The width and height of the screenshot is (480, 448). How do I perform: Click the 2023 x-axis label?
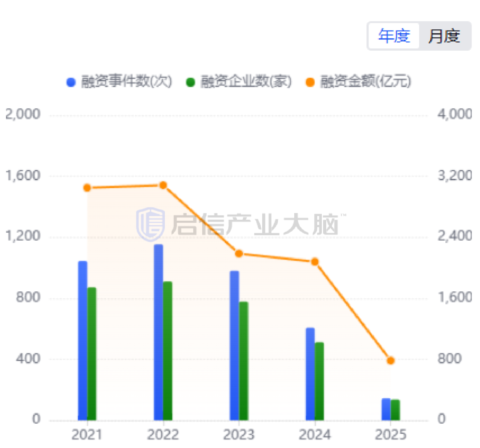click(239, 435)
